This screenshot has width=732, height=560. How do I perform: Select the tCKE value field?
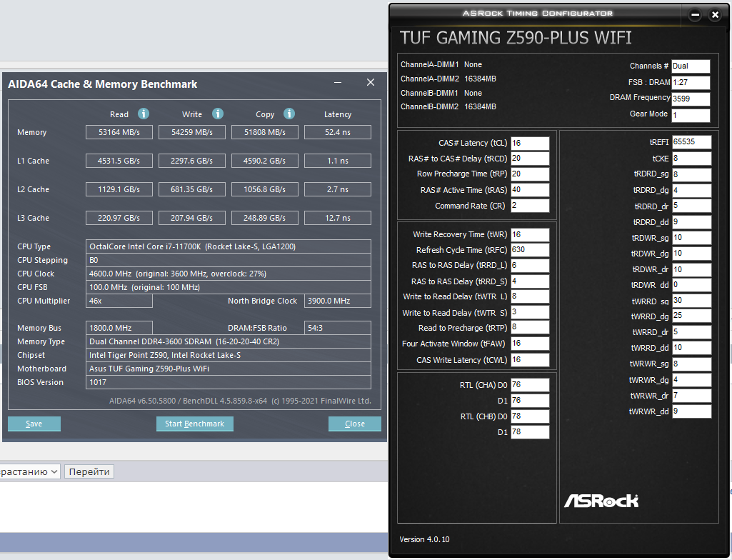[691, 159]
